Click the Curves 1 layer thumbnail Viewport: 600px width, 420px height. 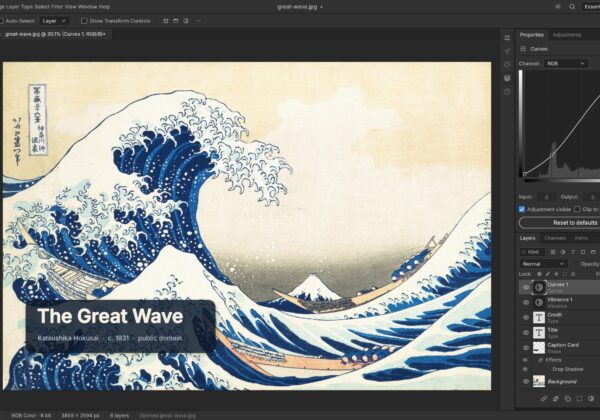pyautogui.click(x=539, y=287)
